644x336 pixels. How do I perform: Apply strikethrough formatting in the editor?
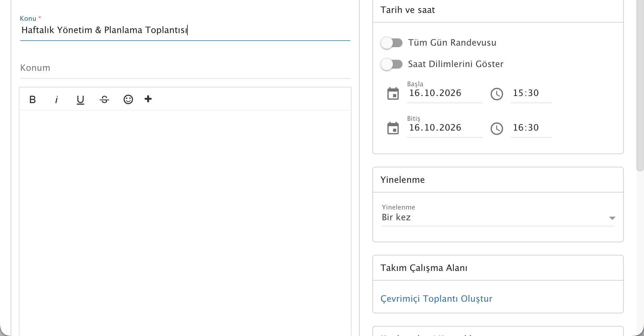tap(104, 99)
